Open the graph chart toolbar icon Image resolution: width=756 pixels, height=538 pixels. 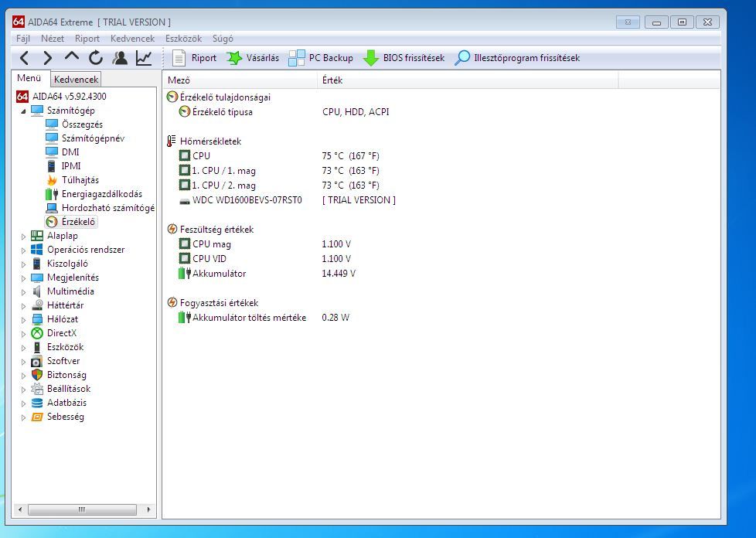click(x=144, y=58)
